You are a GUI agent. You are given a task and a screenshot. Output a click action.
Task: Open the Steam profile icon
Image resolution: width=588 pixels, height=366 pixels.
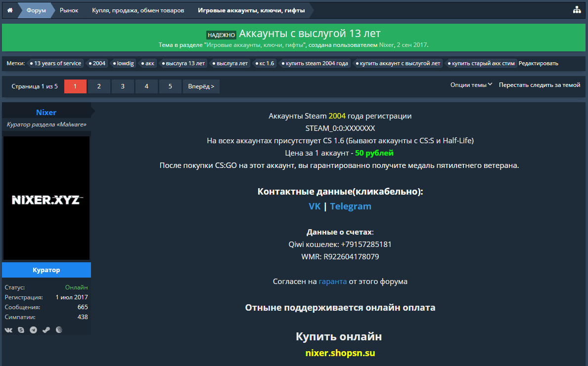pos(46,330)
